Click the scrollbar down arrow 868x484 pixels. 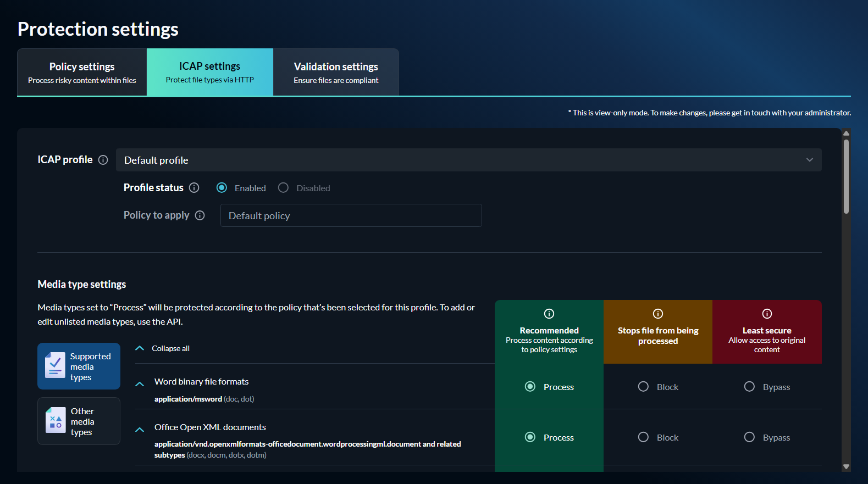click(846, 466)
